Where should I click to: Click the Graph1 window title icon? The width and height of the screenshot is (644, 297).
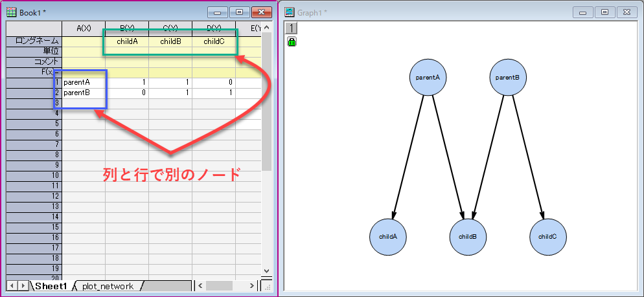pyautogui.click(x=289, y=12)
